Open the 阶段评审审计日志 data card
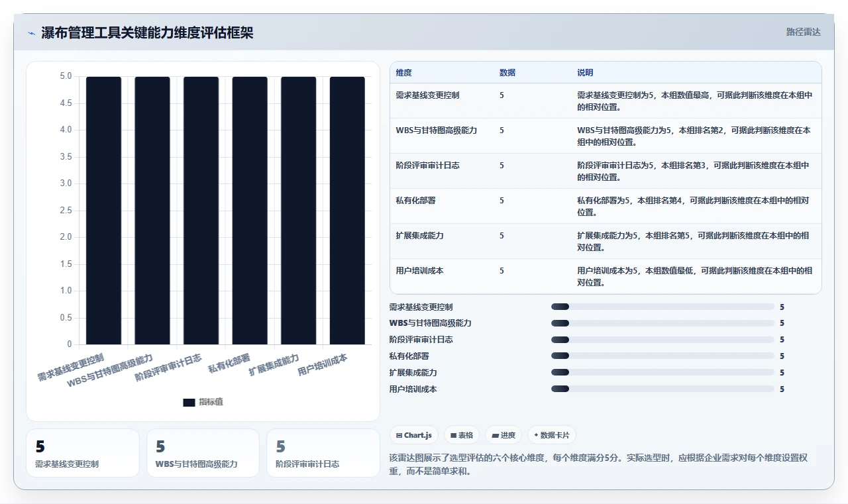The height and width of the screenshot is (504, 848). tap(323, 453)
